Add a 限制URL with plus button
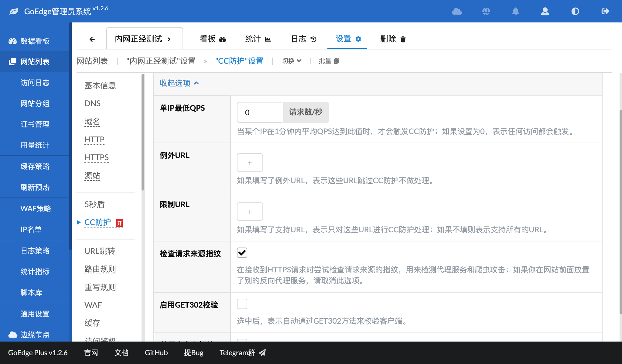 click(250, 212)
